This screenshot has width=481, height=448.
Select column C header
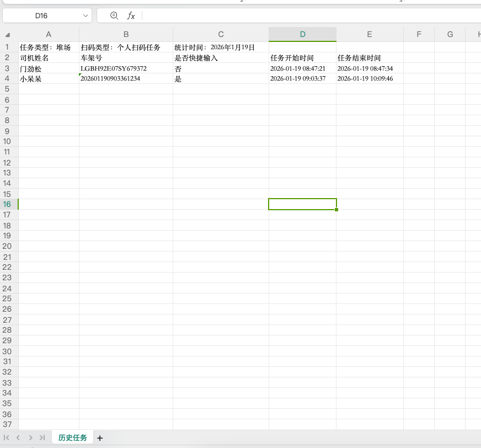pos(221,34)
